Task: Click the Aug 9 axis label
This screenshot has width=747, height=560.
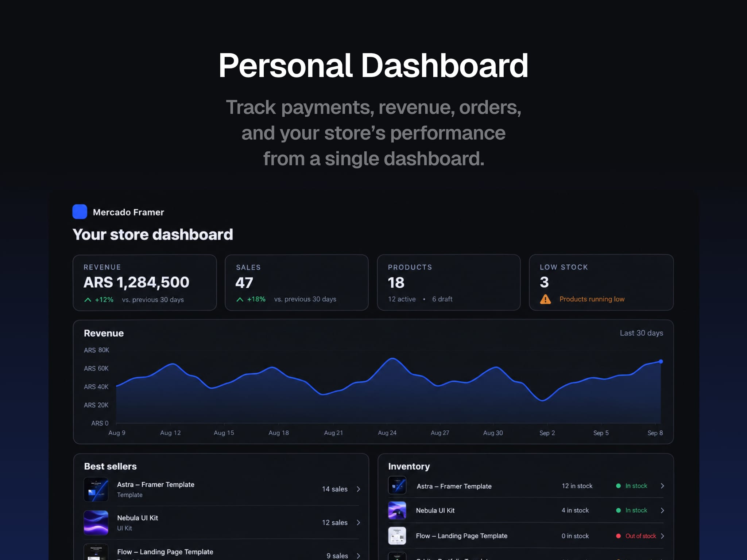Action: tap(117, 433)
